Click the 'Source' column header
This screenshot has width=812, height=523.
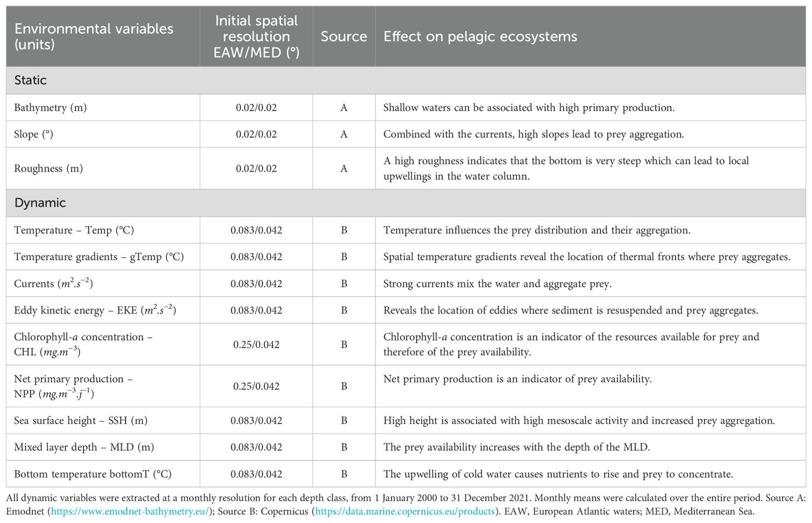[344, 37]
